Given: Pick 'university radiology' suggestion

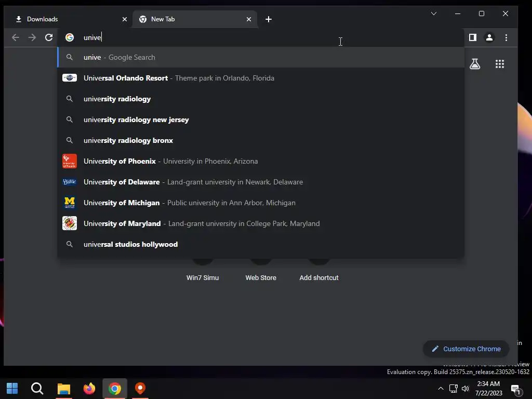Looking at the screenshot, I should coord(261,99).
